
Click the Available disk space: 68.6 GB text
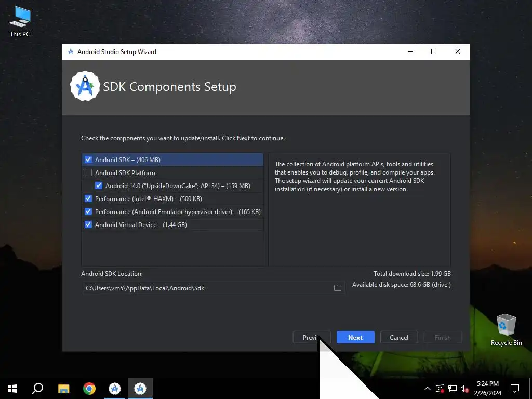(x=402, y=285)
